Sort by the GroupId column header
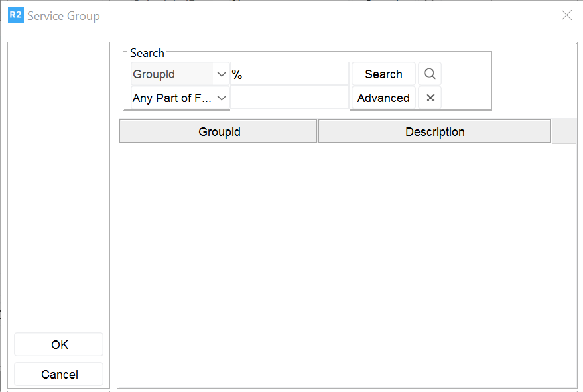 tap(218, 132)
